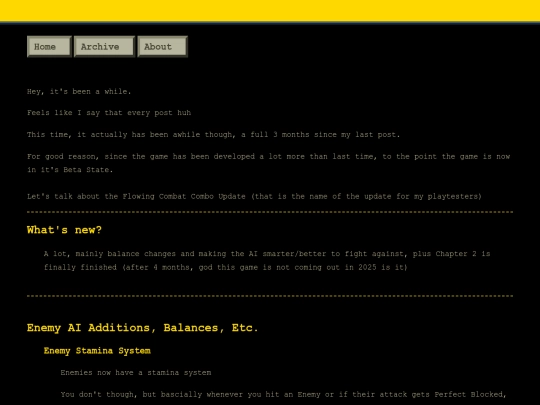This screenshot has height=405, width=540.
Task: Click the sentence about 3 months since last post
Action: pos(214,135)
